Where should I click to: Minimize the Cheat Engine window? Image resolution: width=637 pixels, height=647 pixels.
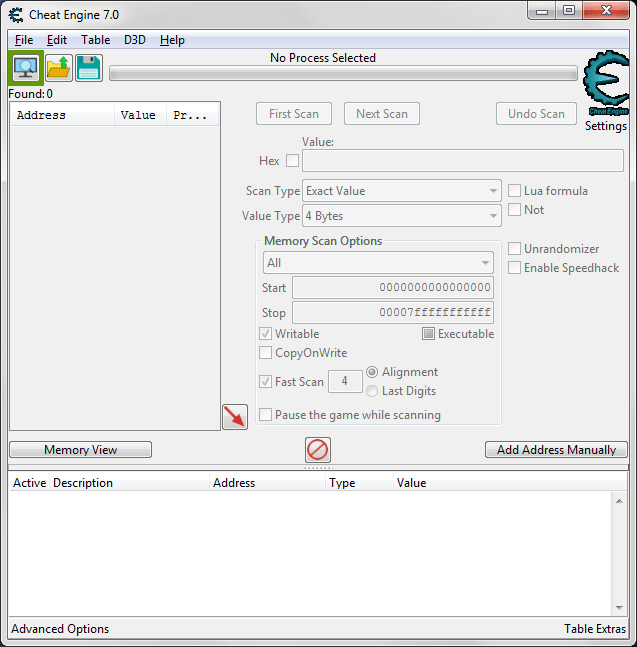(x=542, y=11)
